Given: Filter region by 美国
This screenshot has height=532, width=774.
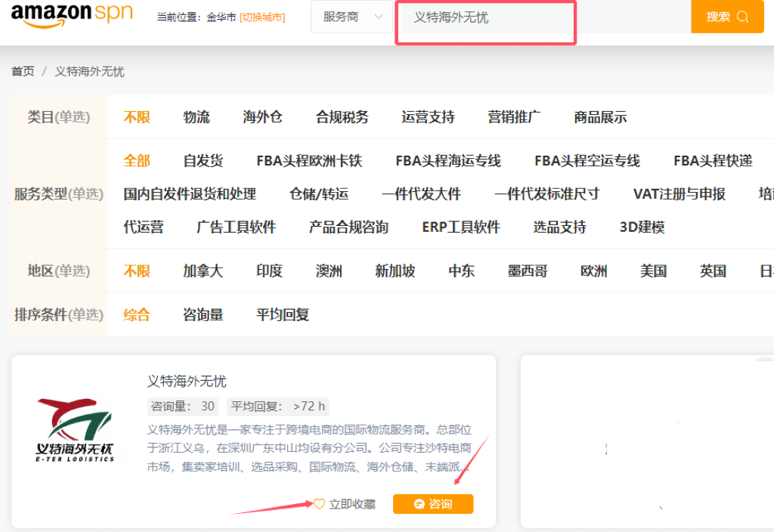Looking at the screenshot, I should (x=654, y=271).
